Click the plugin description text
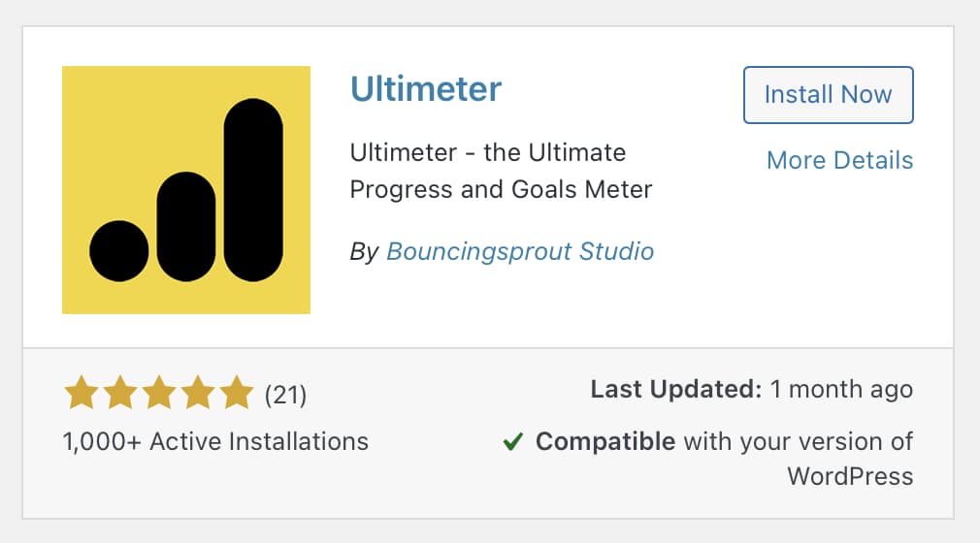The height and width of the screenshot is (543, 980). [x=501, y=171]
